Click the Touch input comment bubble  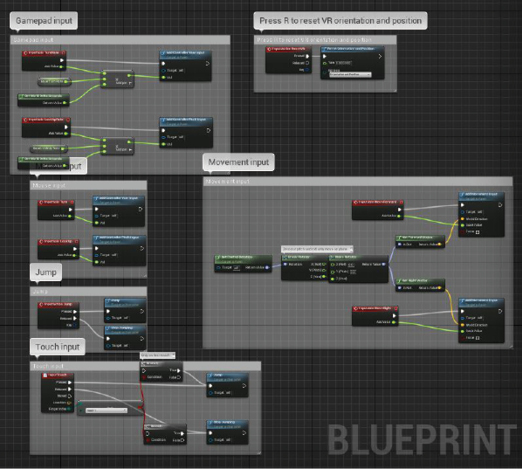(x=58, y=347)
